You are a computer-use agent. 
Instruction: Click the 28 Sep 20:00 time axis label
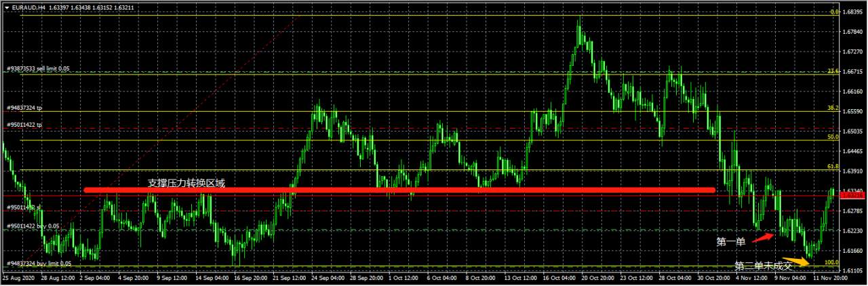[368, 278]
